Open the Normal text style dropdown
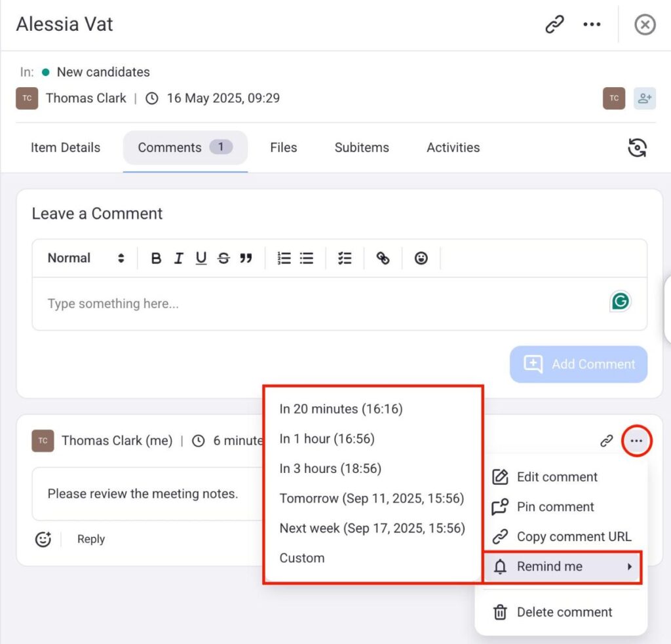Screen dimensions: 671x644 point(85,258)
